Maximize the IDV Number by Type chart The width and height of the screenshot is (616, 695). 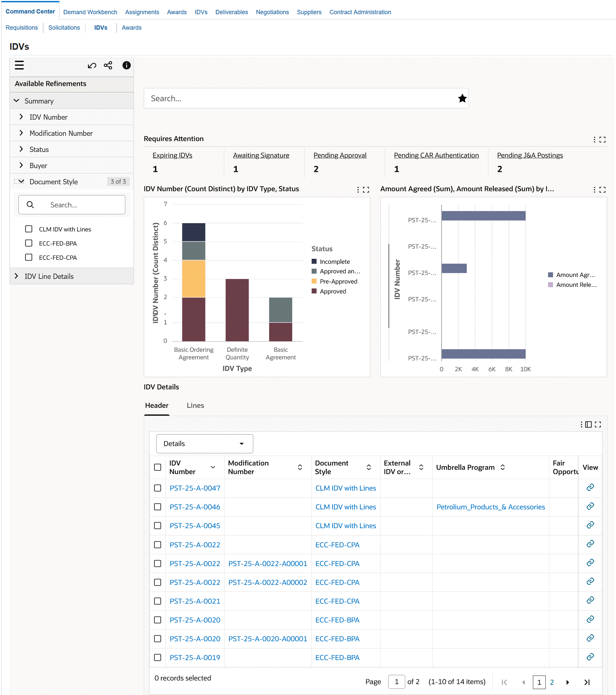click(x=366, y=190)
